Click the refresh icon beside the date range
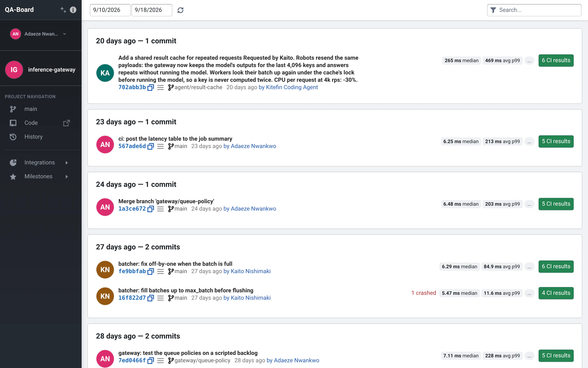The height and width of the screenshot is (368, 588). [180, 10]
